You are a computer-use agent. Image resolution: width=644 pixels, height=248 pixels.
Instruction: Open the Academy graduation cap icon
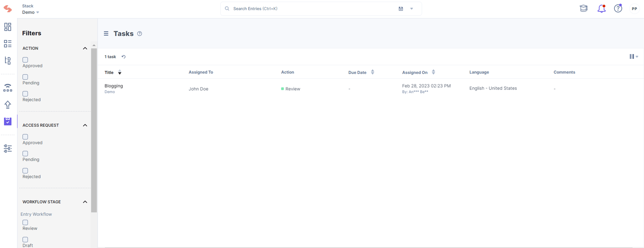(583, 9)
